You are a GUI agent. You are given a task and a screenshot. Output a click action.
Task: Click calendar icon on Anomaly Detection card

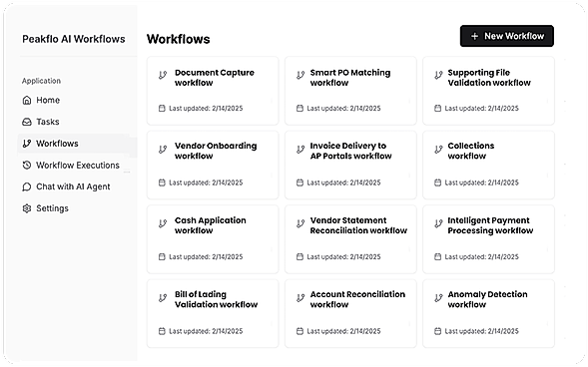click(x=437, y=331)
